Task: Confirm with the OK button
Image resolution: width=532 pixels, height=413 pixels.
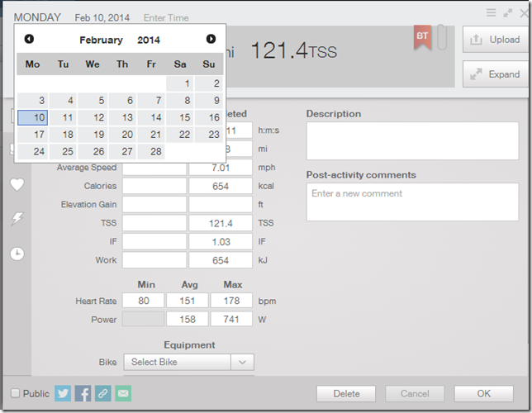Action: coord(483,394)
